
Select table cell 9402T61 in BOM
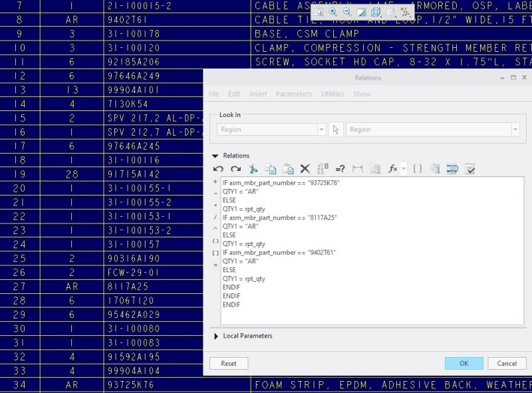[x=127, y=20]
